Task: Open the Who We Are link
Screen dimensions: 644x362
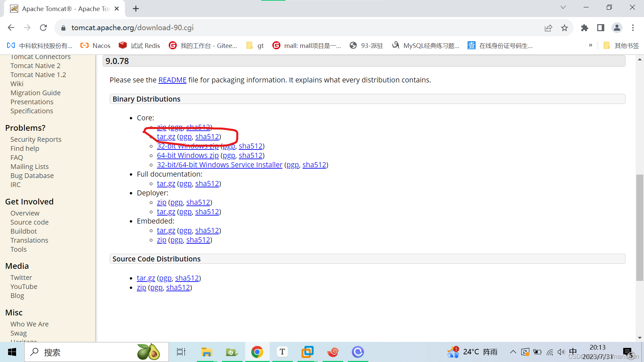Action: pos(30,324)
